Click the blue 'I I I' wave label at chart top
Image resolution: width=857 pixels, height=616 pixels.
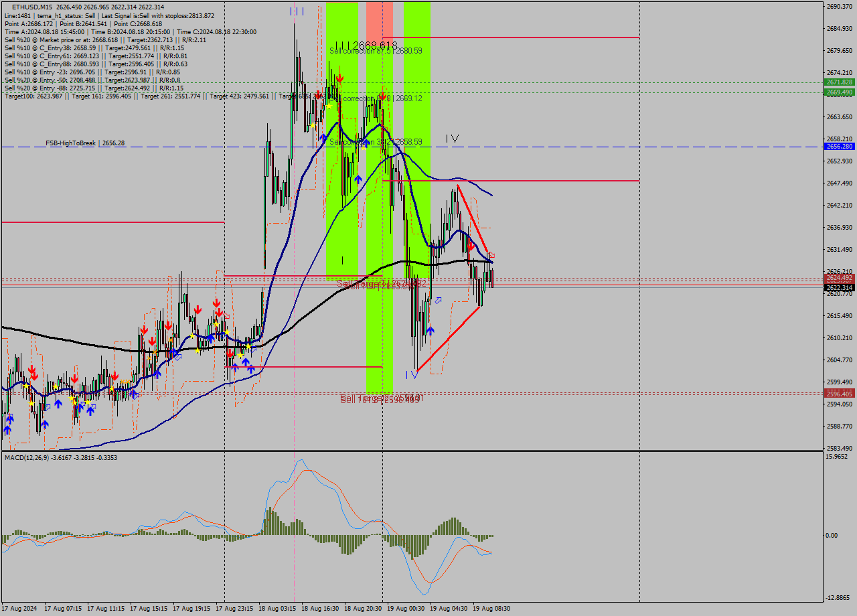[297, 11]
